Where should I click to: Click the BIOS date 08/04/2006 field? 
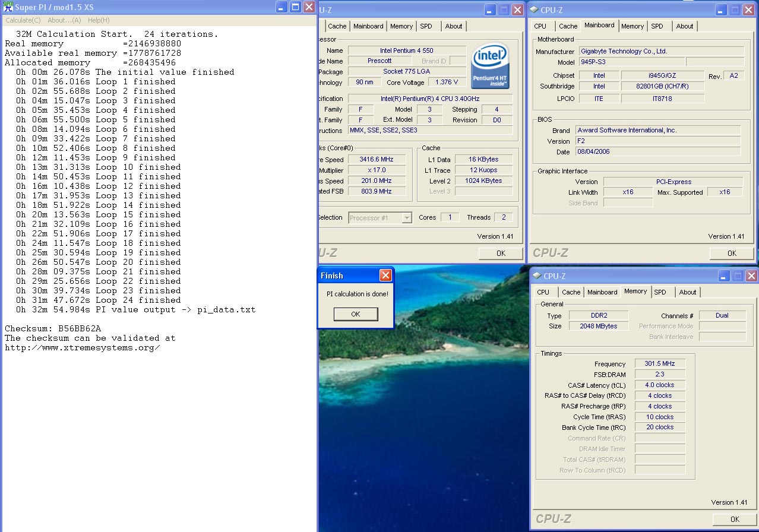(657, 152)
